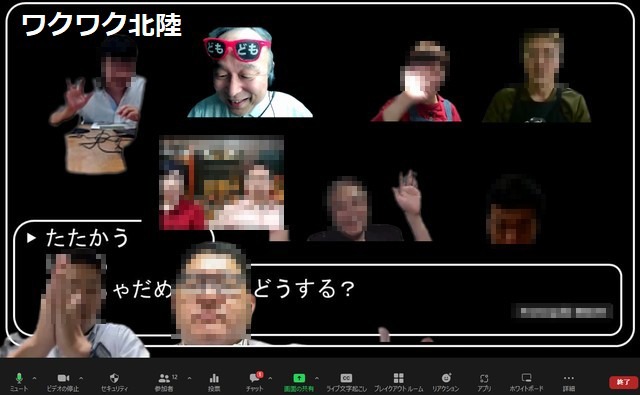Viewport: 640px width, 395px height.
Task: Show the 参加者 participants panel
Action: [164, 382]
